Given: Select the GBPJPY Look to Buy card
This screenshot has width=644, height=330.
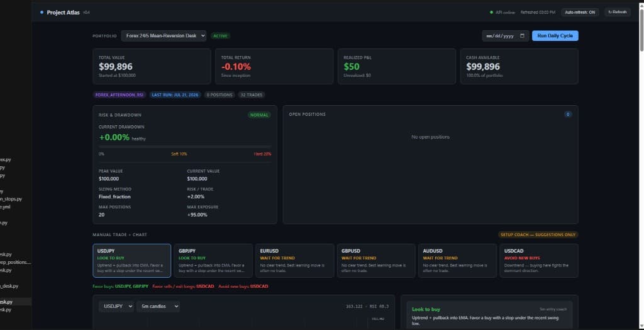Looking at the screenshot, I should 213,261.
